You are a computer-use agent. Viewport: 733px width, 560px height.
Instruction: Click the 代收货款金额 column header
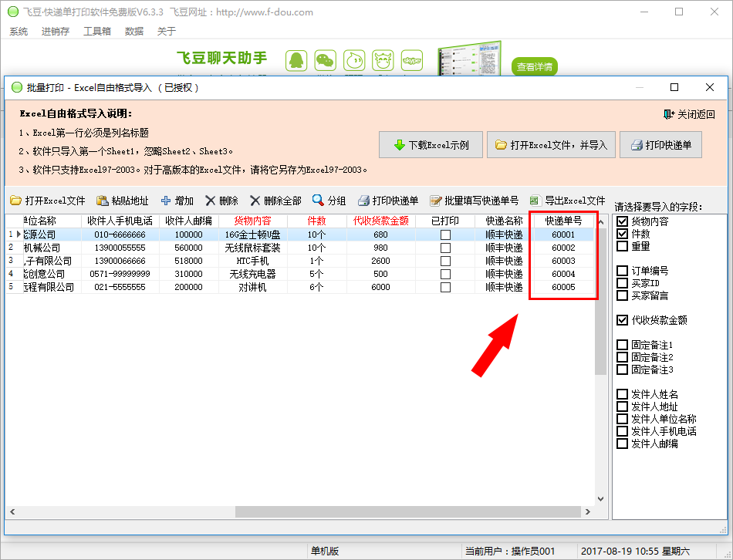coord(381,221)
